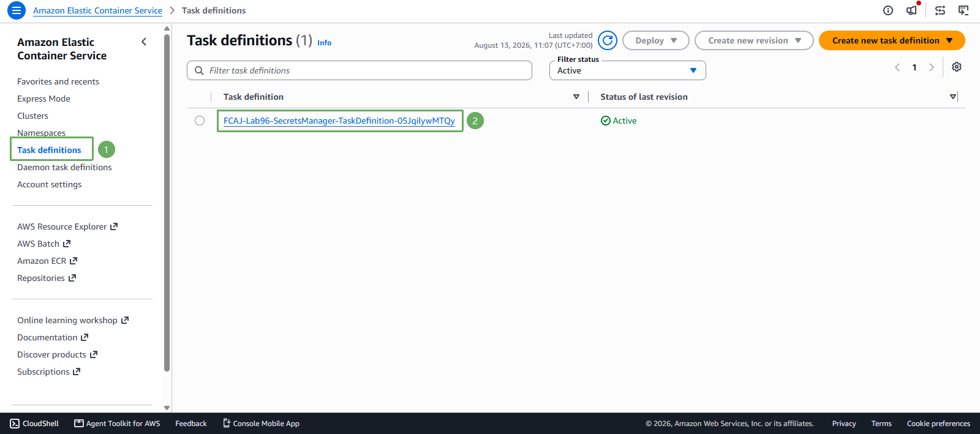Sort by Task definition column arrow
Viewport: 980px width, 434px height.
[576, 97]
